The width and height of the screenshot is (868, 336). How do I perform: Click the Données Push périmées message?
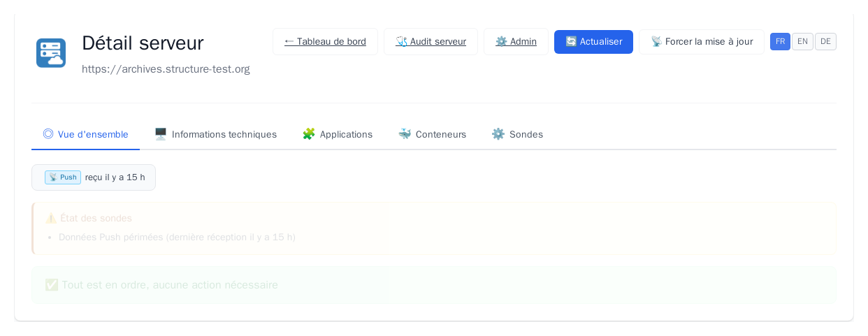pyautogui.click(x=177, y=238)
